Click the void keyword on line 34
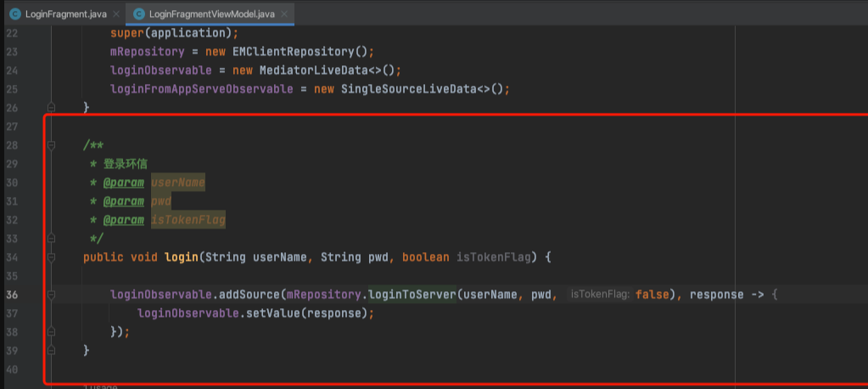Screen dimensions: 868x389 pos(144,257)
